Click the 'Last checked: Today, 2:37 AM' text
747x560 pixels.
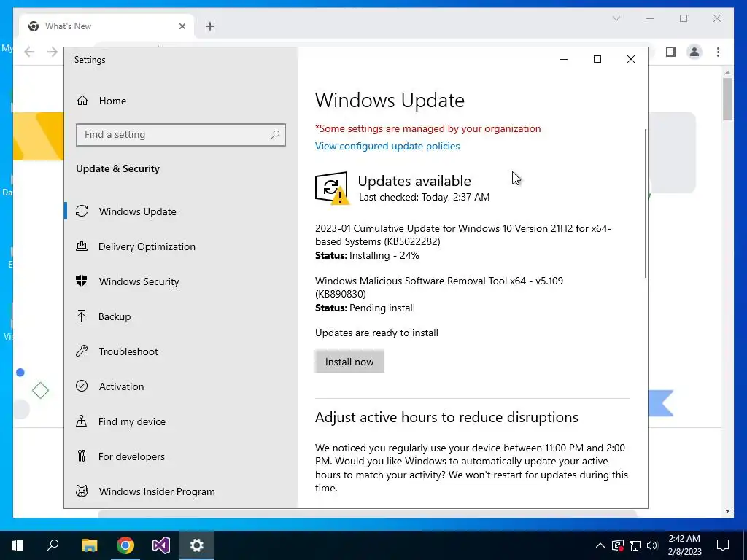point(424,197)
